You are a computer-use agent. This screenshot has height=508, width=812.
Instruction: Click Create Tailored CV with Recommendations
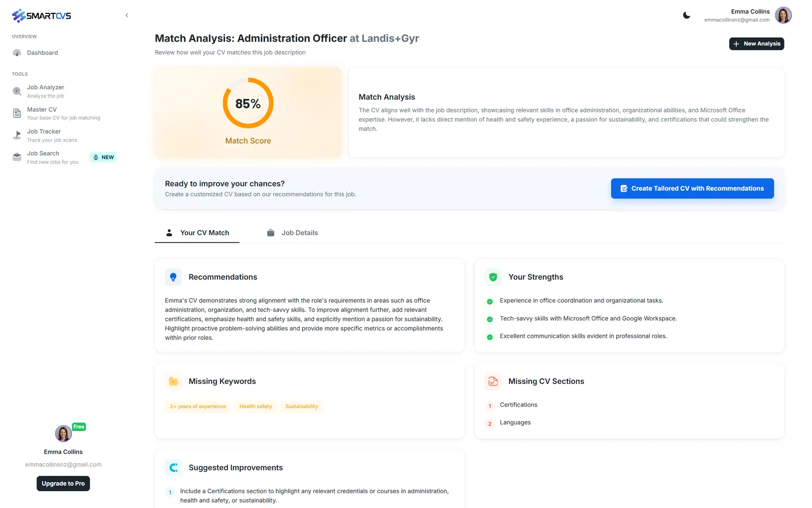coord(692,188)
